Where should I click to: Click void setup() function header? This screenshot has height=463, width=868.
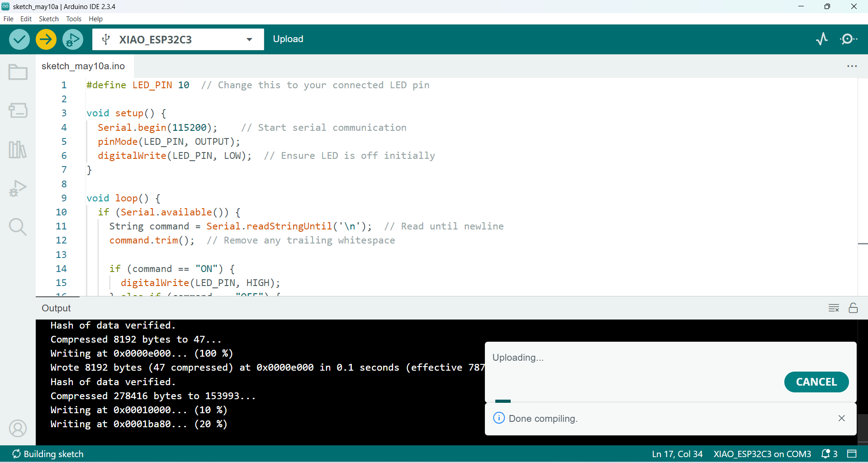[x=126, y=113]
